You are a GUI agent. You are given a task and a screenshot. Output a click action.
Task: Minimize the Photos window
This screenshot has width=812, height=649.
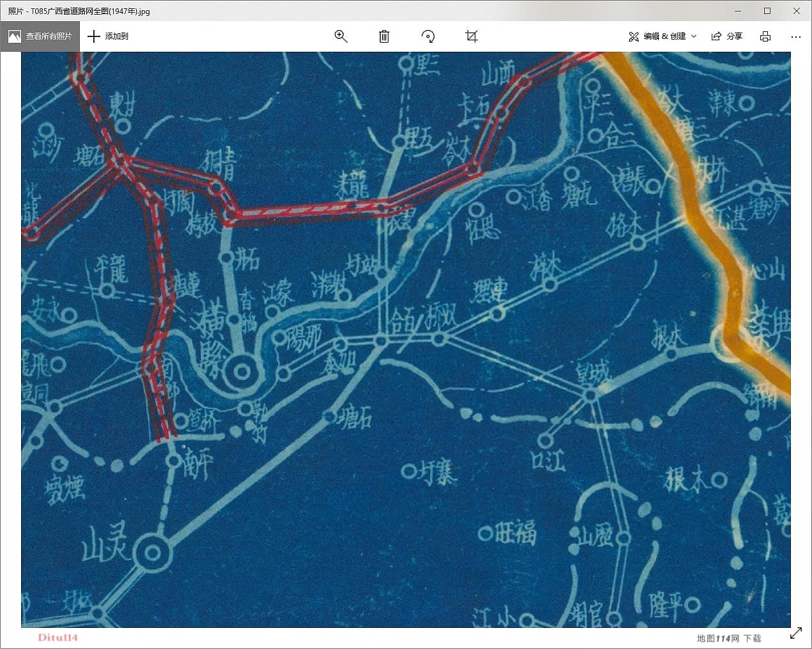[737, 11]
